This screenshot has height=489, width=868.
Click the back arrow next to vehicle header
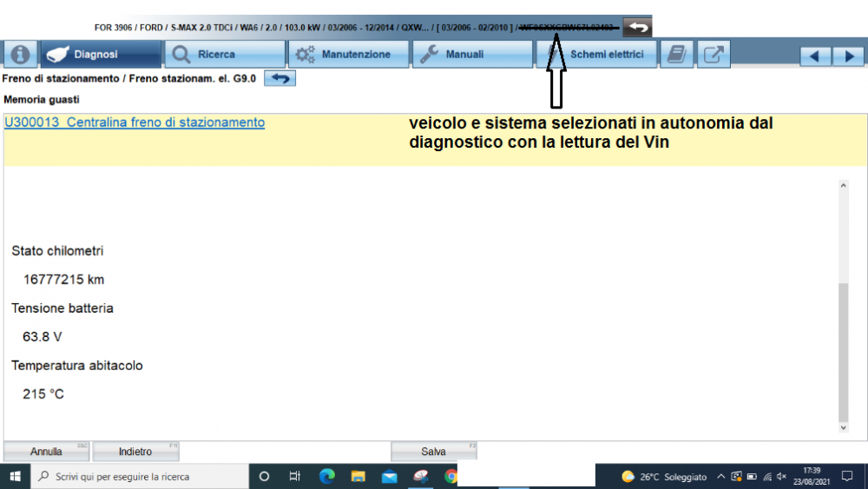tap(637, 27)
